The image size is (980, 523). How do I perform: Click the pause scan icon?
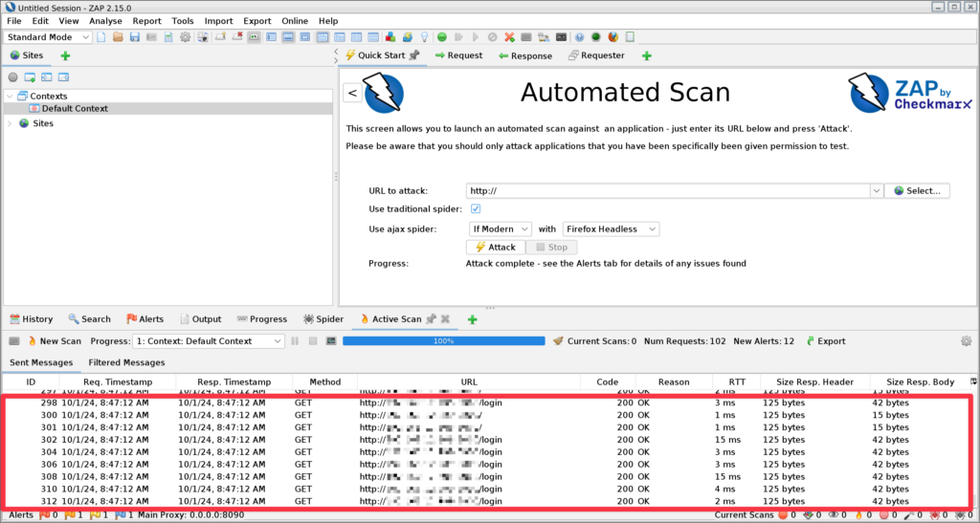coord(295,340)
